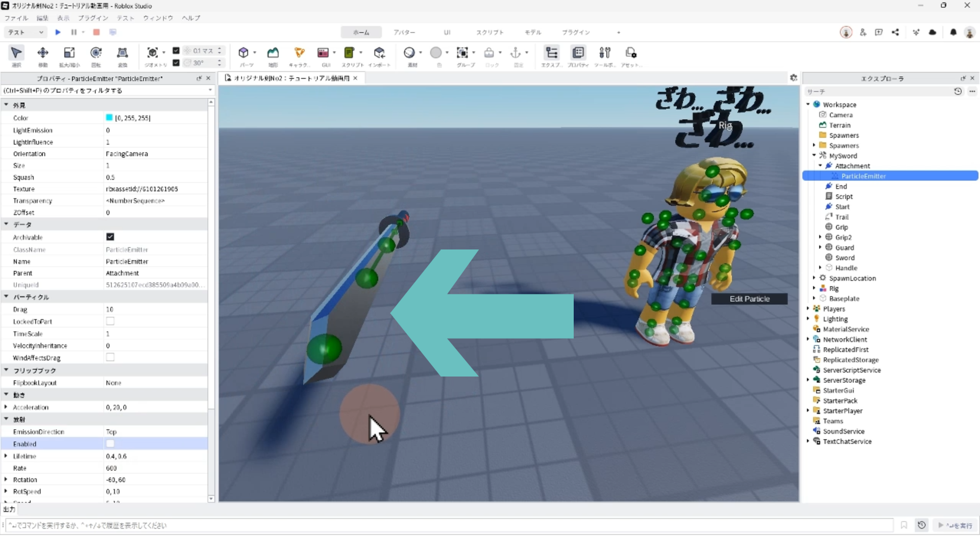
Task: Select the Rotate tool icon
Action: pyautogui.click(x=95, y=53)
